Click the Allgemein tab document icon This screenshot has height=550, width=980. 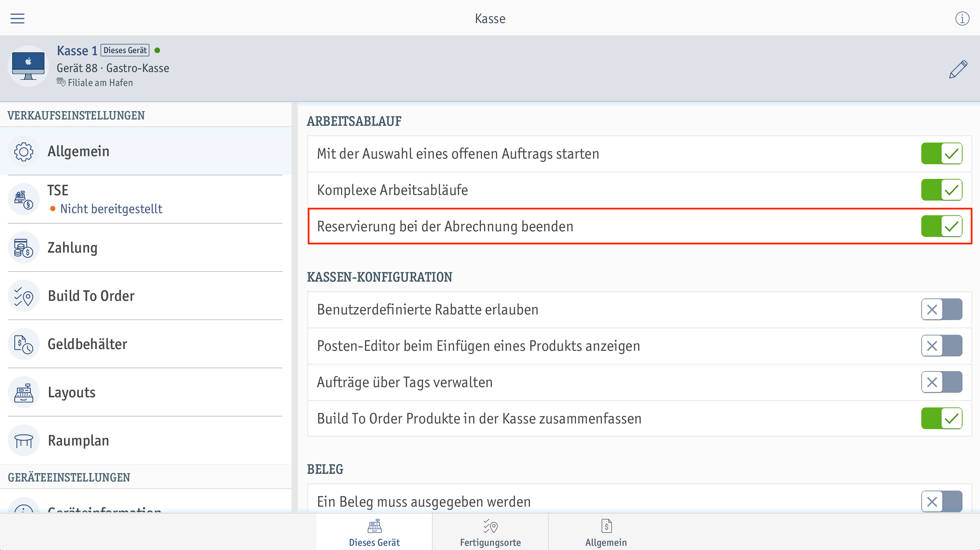click(606, 527)
